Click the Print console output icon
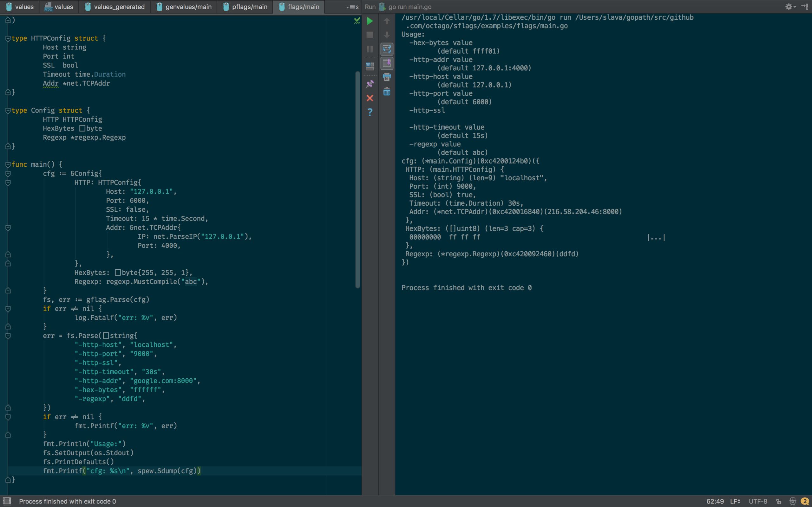Viewport: 812px width, 507px height. pos(387,77)
